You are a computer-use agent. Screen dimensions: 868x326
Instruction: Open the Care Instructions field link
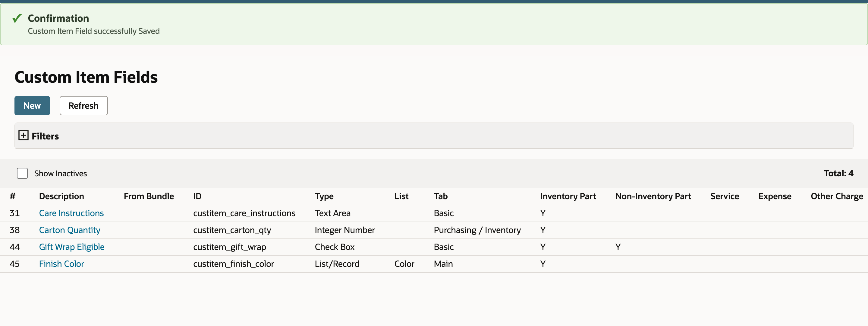click(x=71, y=213)
